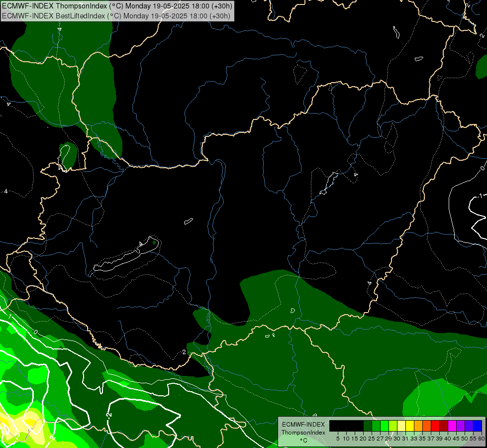487x448 pixels.
Task: Select the bright green 27-29 legend swatch
Action: (385, 426)
